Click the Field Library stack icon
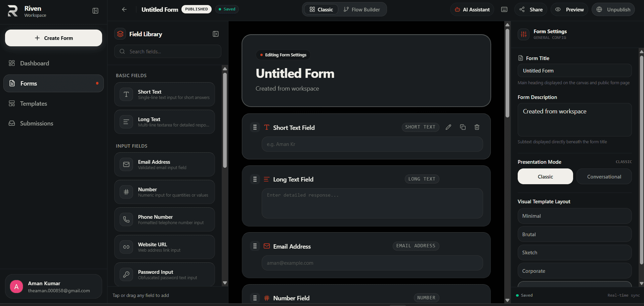 120,34
